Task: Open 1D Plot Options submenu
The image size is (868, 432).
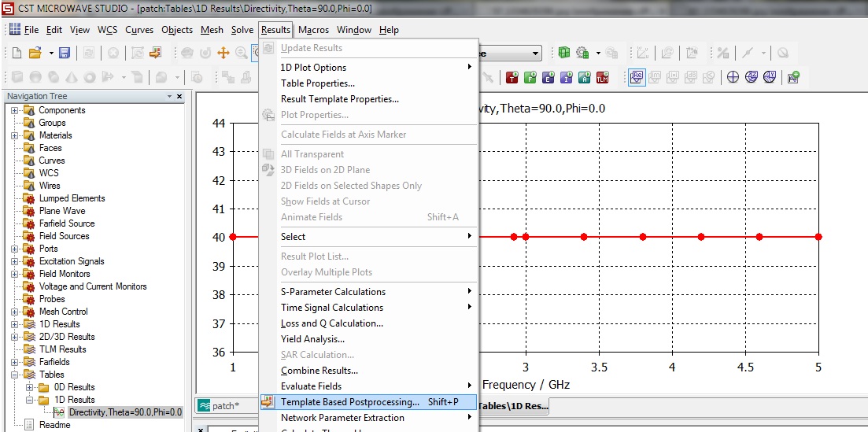Action: point(368,68)
